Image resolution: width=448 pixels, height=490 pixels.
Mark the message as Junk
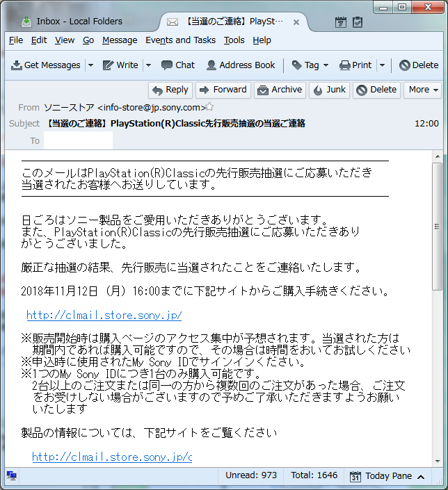329,90
